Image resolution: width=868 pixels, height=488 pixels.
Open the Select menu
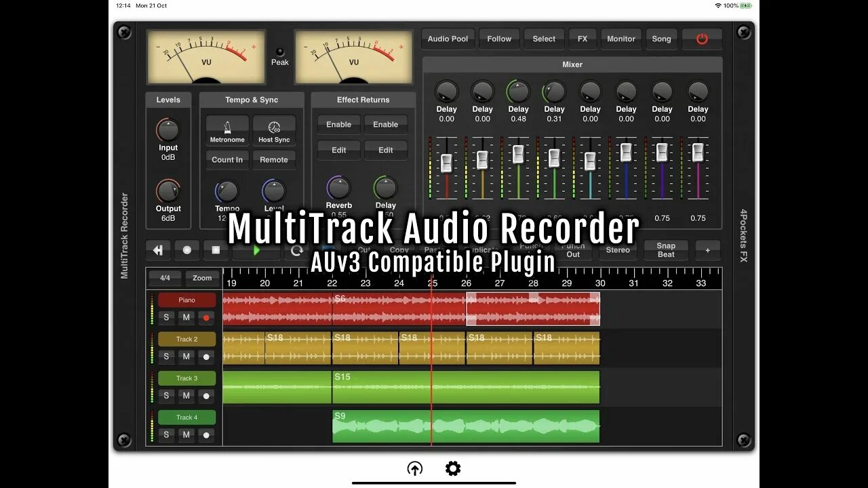pos(544,39)
